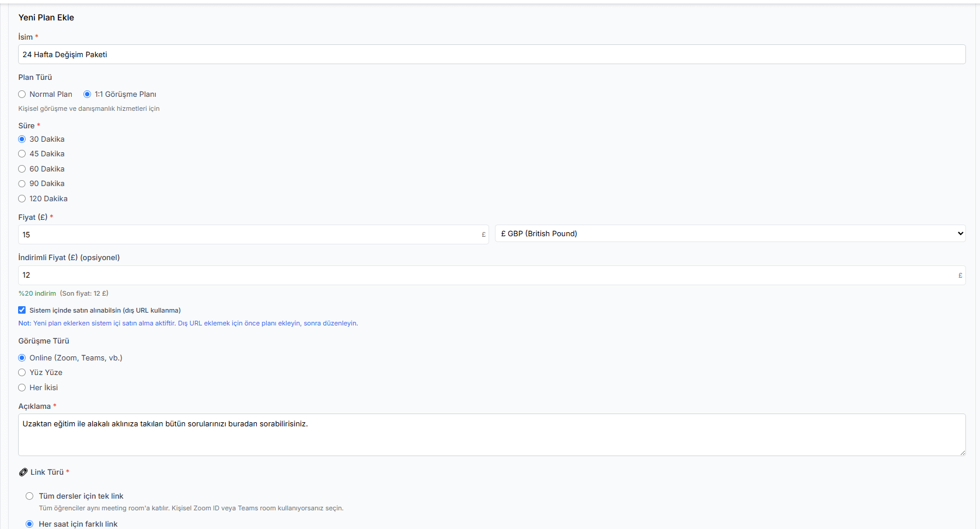Choose 45 Dakika duration
This screenshot has height=529, width=980.
click(22, 154)
